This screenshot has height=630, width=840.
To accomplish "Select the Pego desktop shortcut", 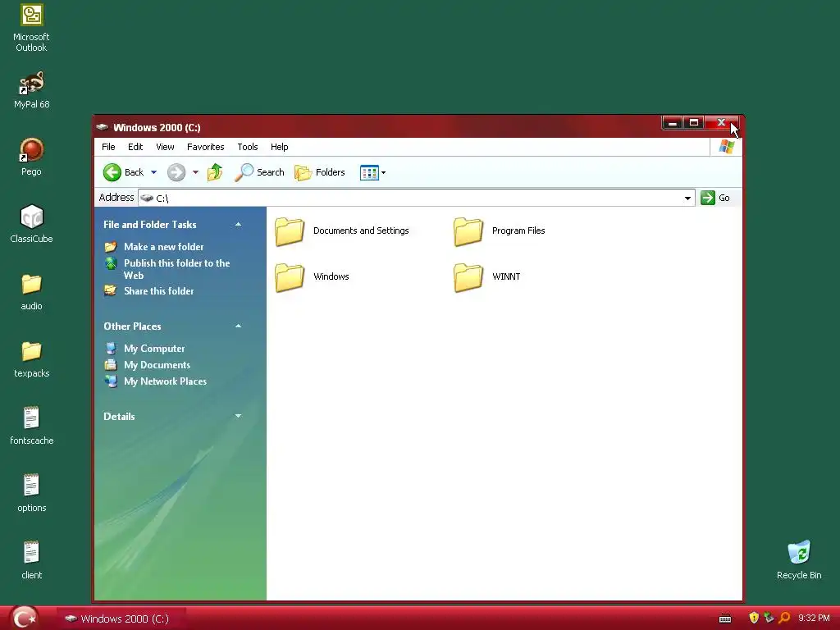I will [x=31, y=157].
